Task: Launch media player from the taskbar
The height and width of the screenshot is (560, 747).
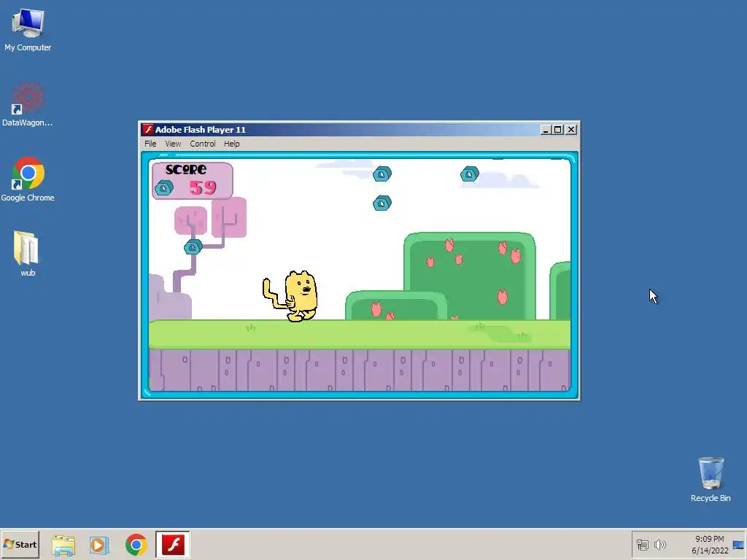Action: point(99,545)
